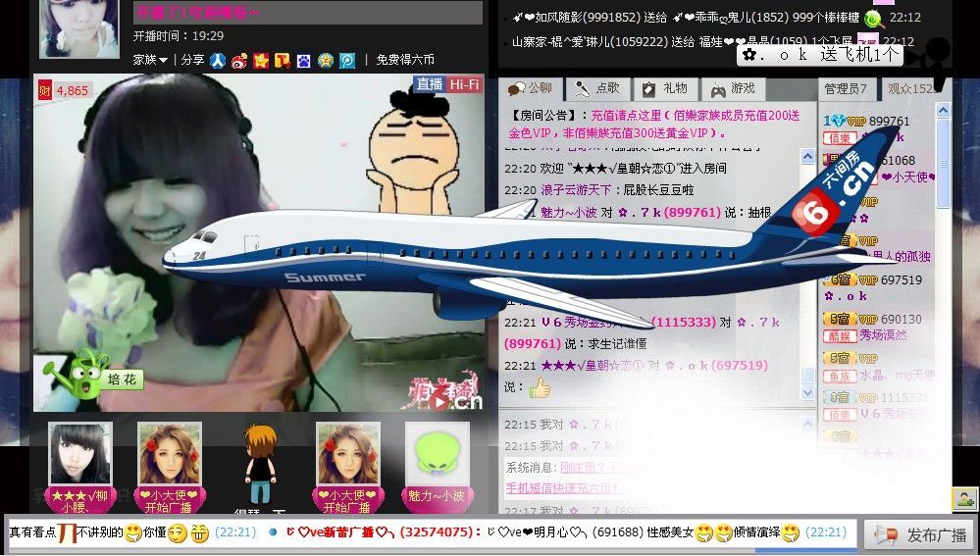Share to Sina Weibo icon
Viewport: 980px width, 556px height.
pyautogui.click(x=239, y=60)
